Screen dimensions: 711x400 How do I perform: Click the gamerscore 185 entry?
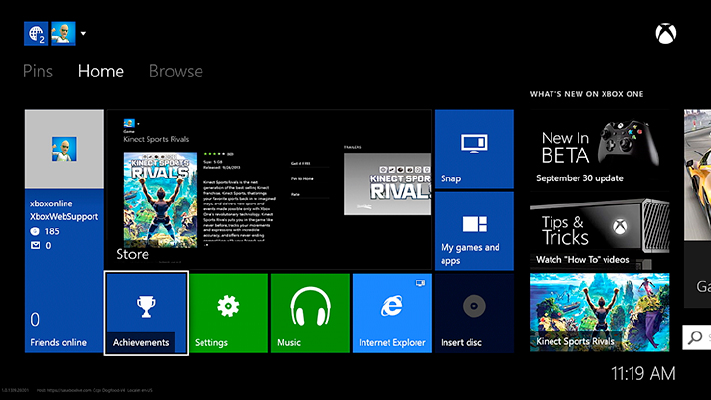click(x=45, y=231)
